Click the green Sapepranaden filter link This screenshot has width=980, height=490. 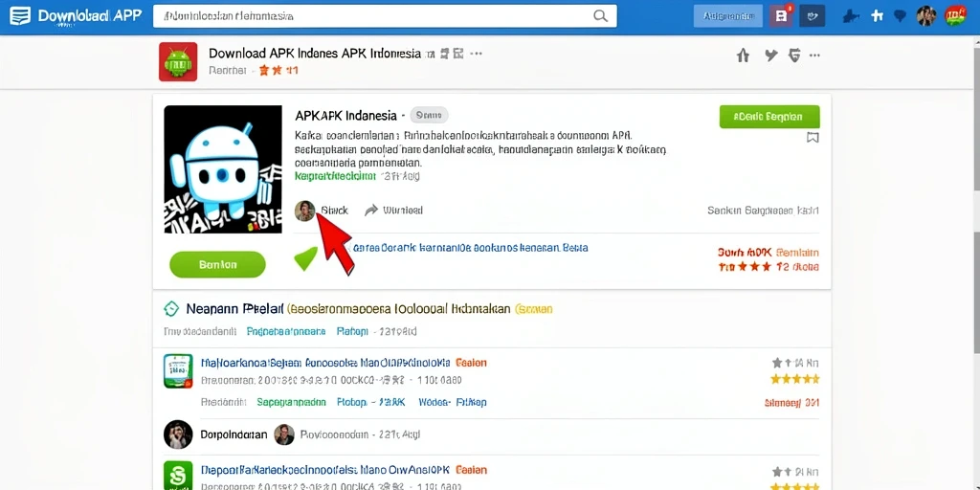click(x=291, y=402)
